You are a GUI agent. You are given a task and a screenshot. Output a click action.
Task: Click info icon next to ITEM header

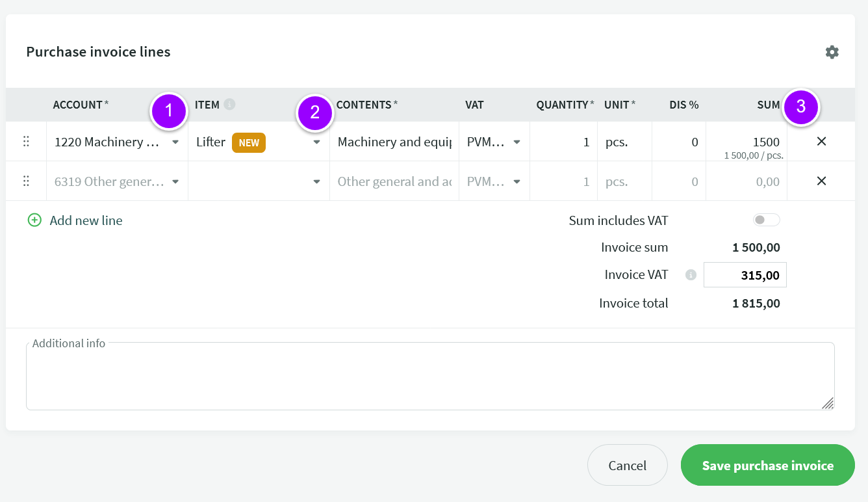pyautogui.click(x=229, y=105)
